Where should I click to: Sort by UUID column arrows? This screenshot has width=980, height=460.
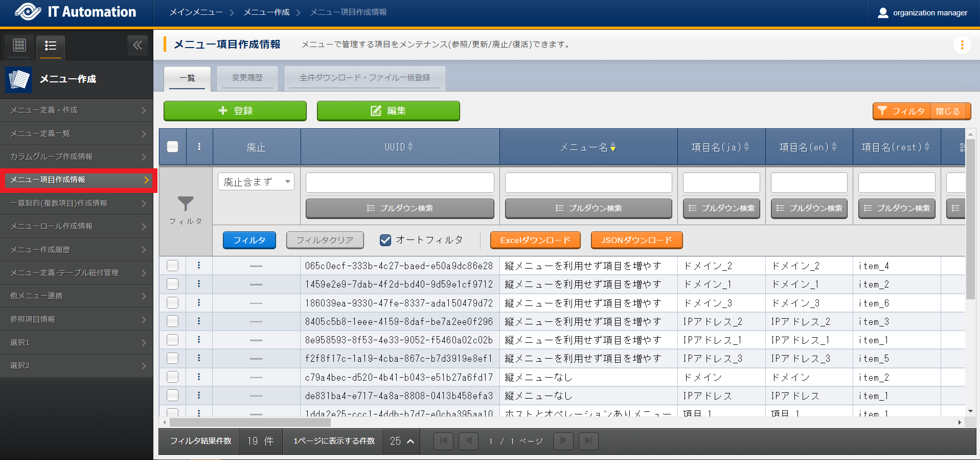tap(410, 147)
